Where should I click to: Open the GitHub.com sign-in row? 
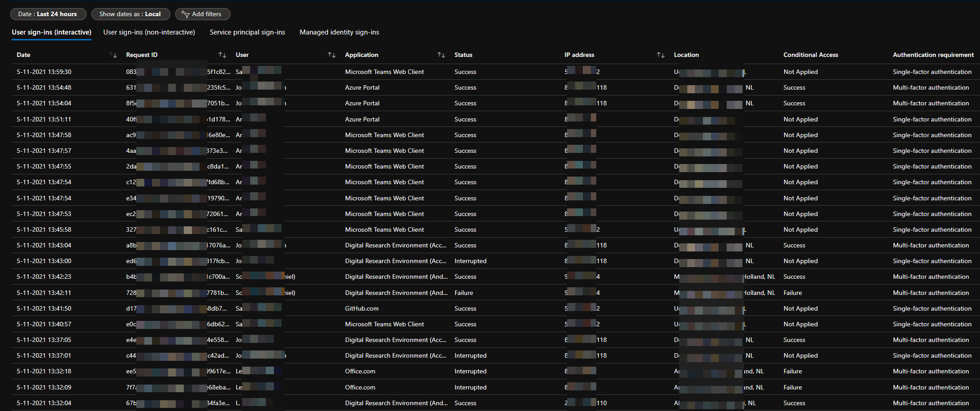coord(361,308)
